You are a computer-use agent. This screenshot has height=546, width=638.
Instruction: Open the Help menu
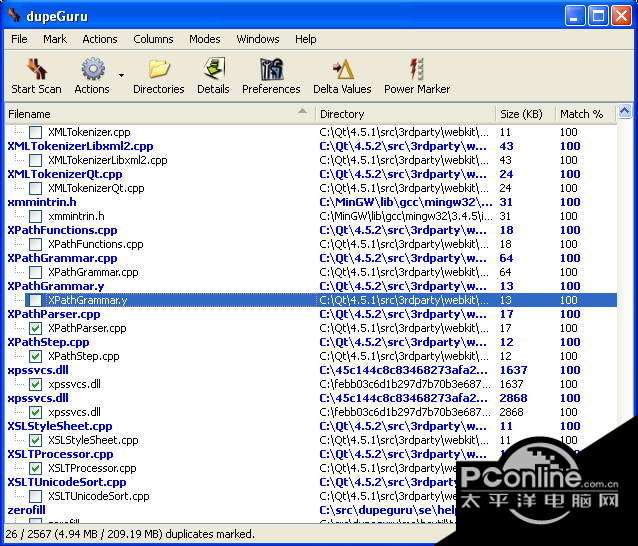306,39
